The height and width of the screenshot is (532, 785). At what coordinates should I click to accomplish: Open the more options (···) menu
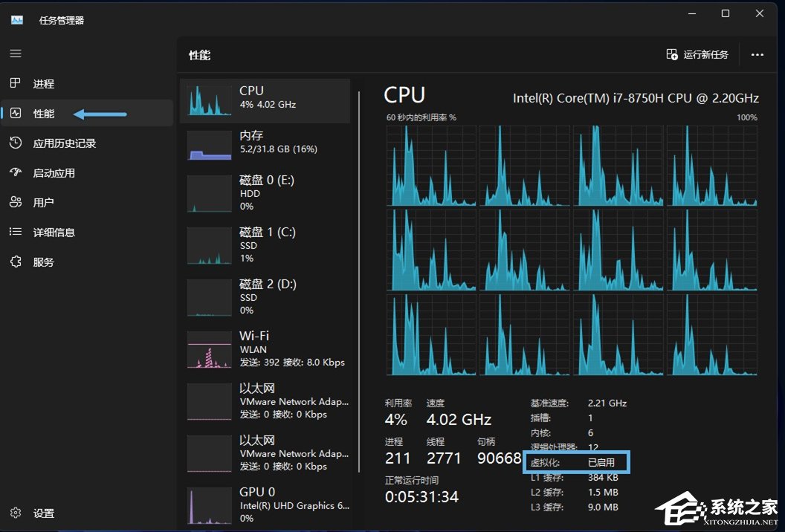757,54
